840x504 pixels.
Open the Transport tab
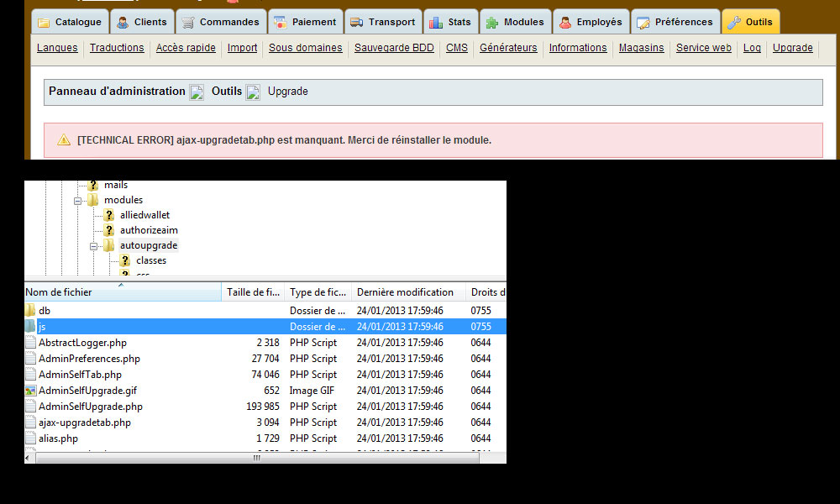[383, 22]
